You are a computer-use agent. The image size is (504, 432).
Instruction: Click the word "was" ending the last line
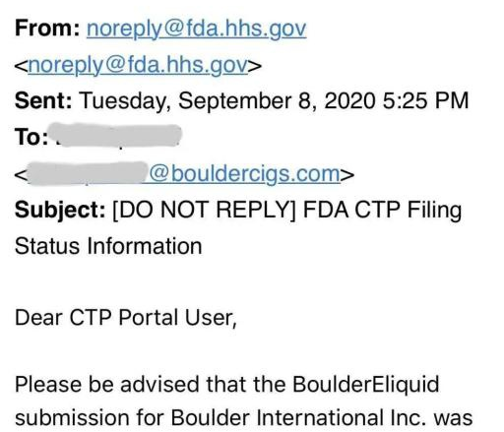pos(453,419)
